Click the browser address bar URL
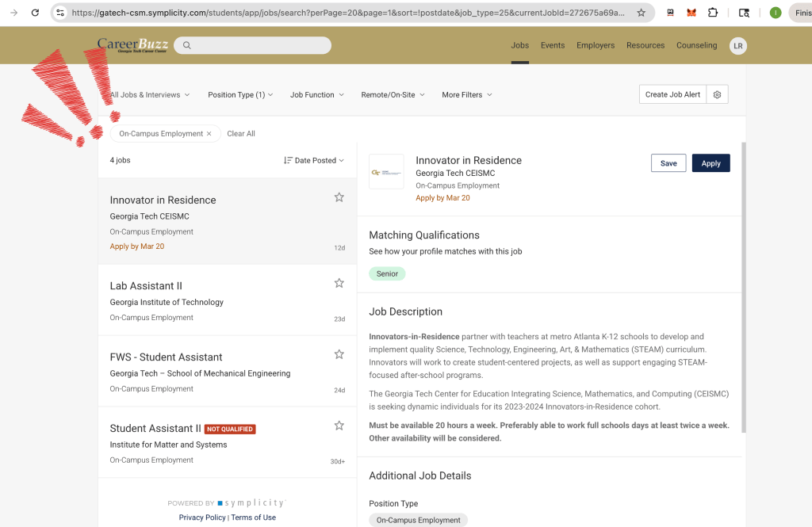812x527 pixels. (348, 13)
